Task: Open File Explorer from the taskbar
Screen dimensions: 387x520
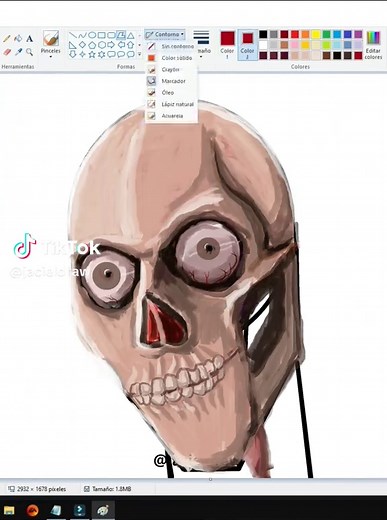Action: click(x=9, y=510)
